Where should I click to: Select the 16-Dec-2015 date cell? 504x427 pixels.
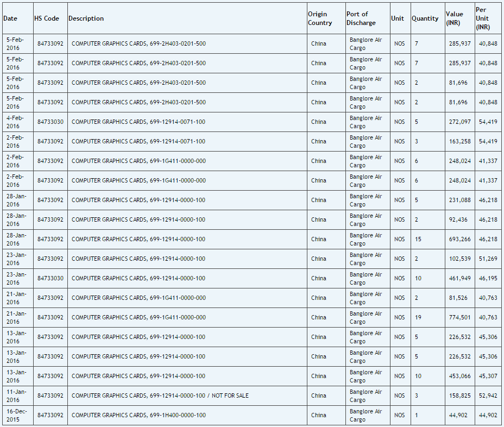15,415
